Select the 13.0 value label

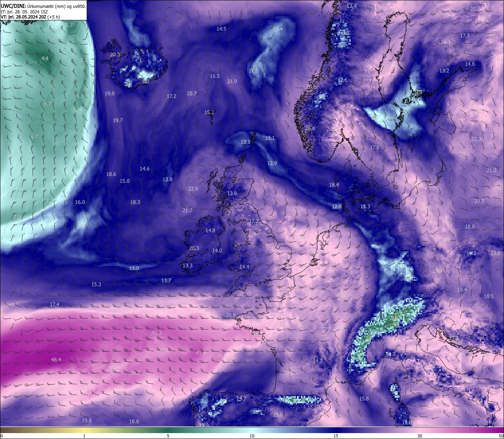pyautogui.click(x=134, y=268)
